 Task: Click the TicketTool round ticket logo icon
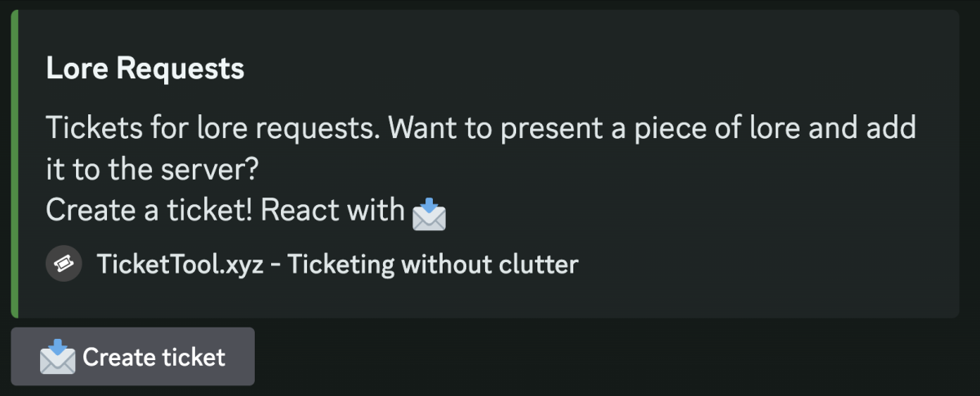64,264
